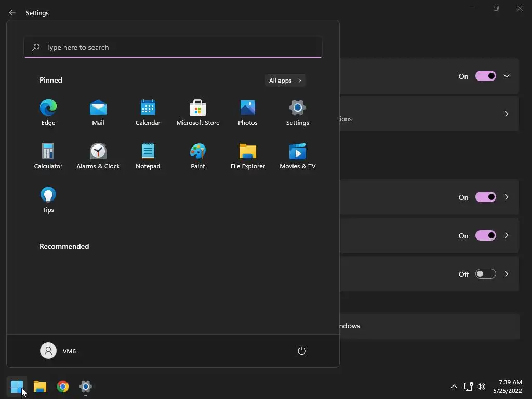Open Microsoft Store
The image size is (532, 399).
pyautogui.click(x=198, y=113)
